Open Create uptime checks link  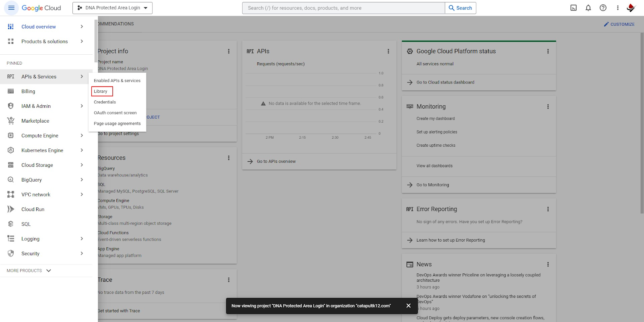(436, 146)
